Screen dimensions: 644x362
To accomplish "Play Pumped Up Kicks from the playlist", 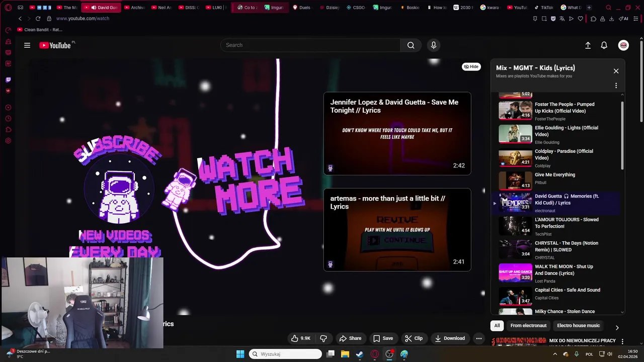I will click(557, 111).
